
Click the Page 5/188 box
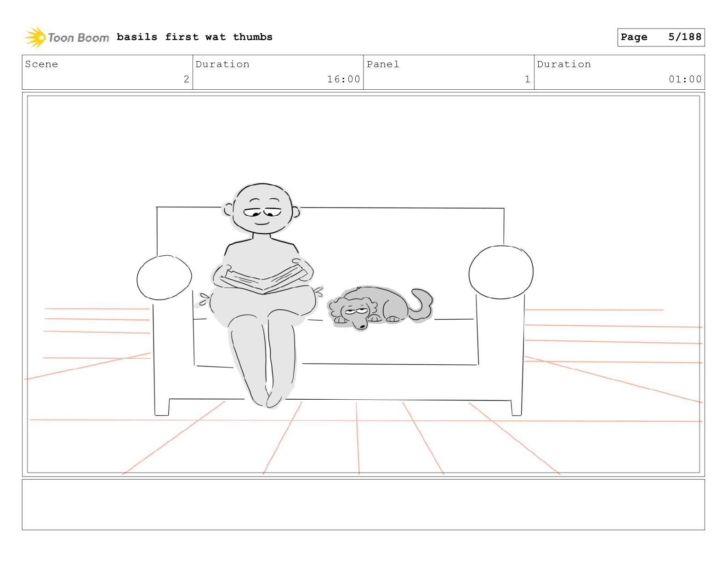[x=661, y=37]
